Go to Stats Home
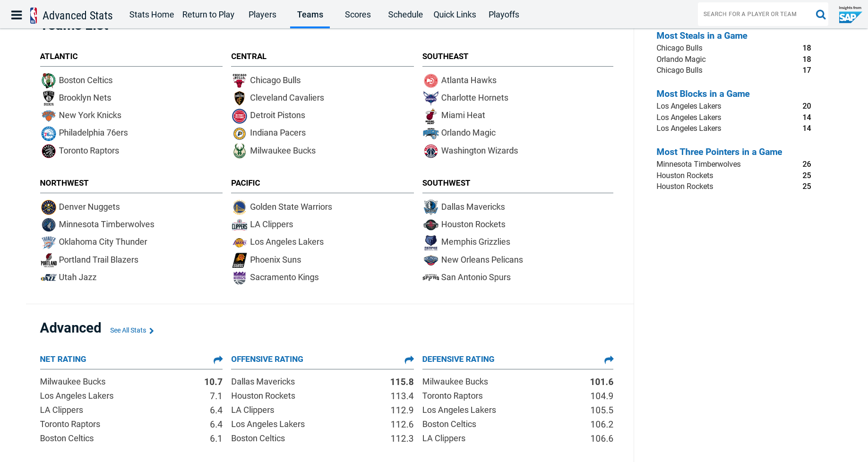 point(152,15)
